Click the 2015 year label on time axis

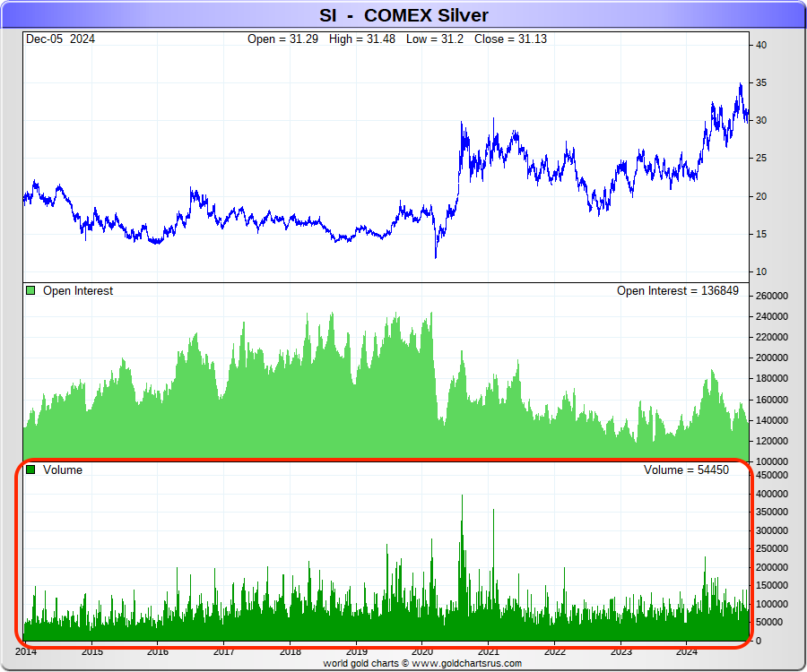point(92,652)
